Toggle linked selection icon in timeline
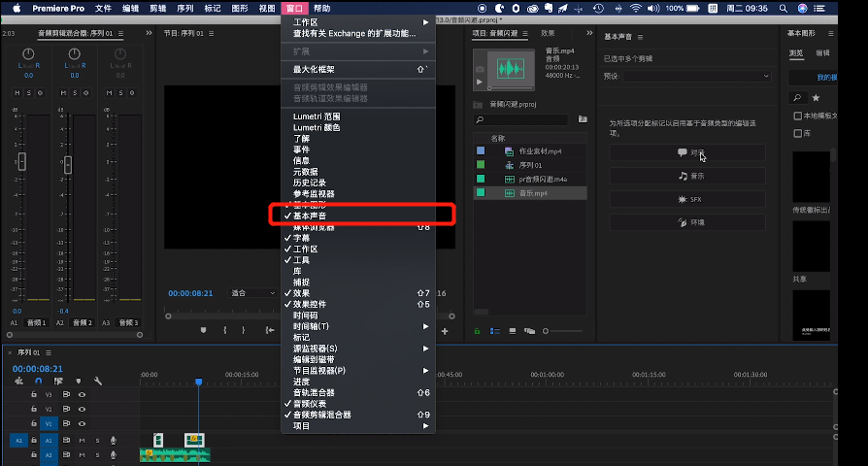Image resolution: width=868 pixels, height=466 pixels. click(58, 381)
